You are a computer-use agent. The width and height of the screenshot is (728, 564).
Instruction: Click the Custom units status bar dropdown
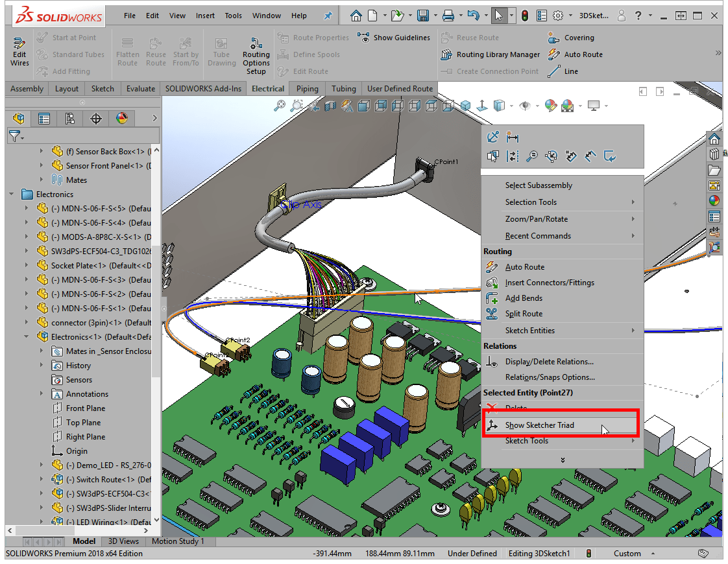(x=634, y=554)
